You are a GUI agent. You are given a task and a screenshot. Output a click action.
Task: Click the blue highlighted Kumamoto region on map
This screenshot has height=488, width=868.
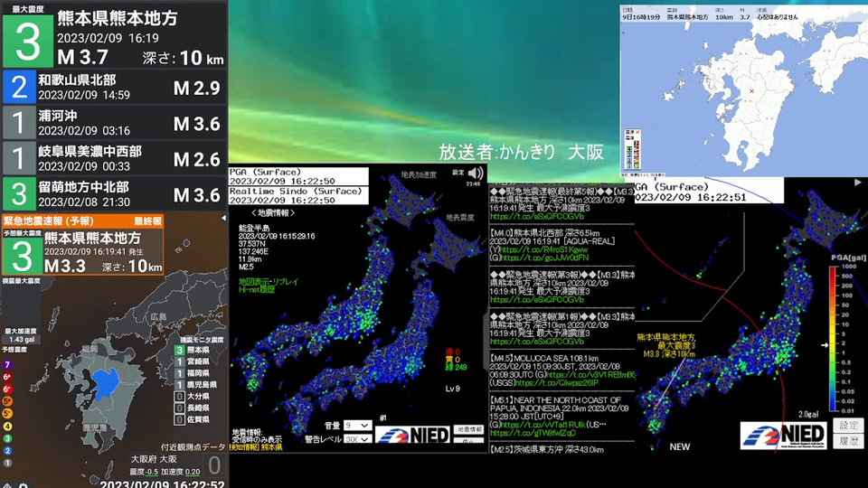105,384
